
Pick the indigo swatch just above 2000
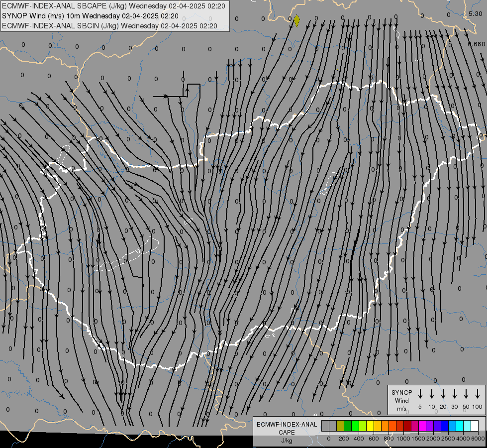(437, 426)
